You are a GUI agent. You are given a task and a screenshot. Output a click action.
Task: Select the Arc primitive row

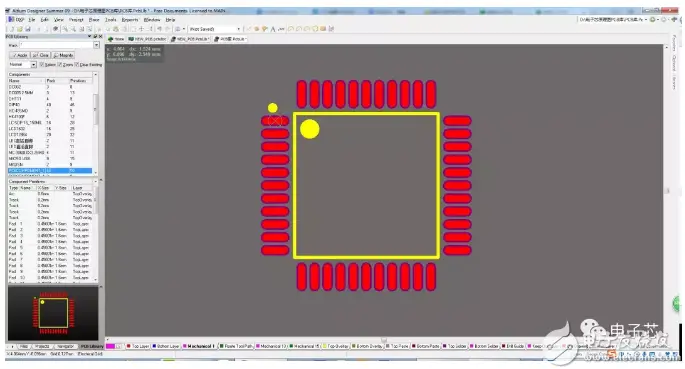point(50,193)
